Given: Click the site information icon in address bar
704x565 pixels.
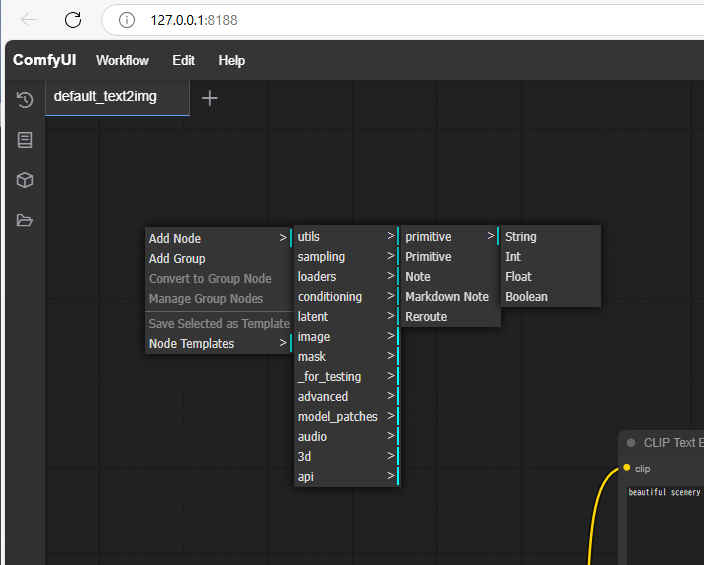Looking at the screenshot, I should click(127, 20).
